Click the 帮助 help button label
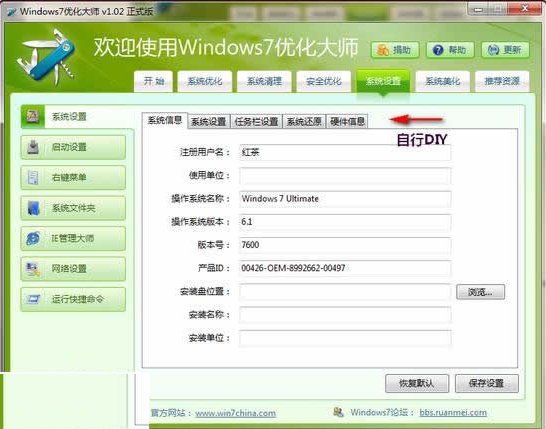The width and height of the screenshot is (546, 429). (x=457, y=50)
